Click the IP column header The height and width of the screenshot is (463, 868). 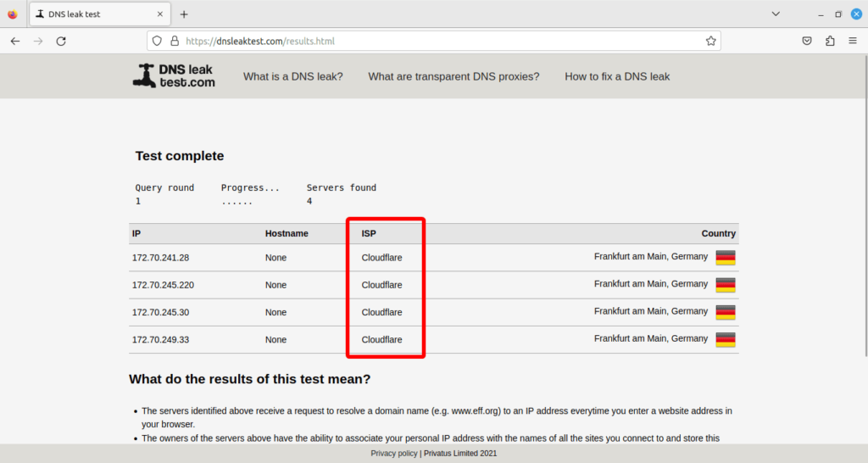(136, 234)
